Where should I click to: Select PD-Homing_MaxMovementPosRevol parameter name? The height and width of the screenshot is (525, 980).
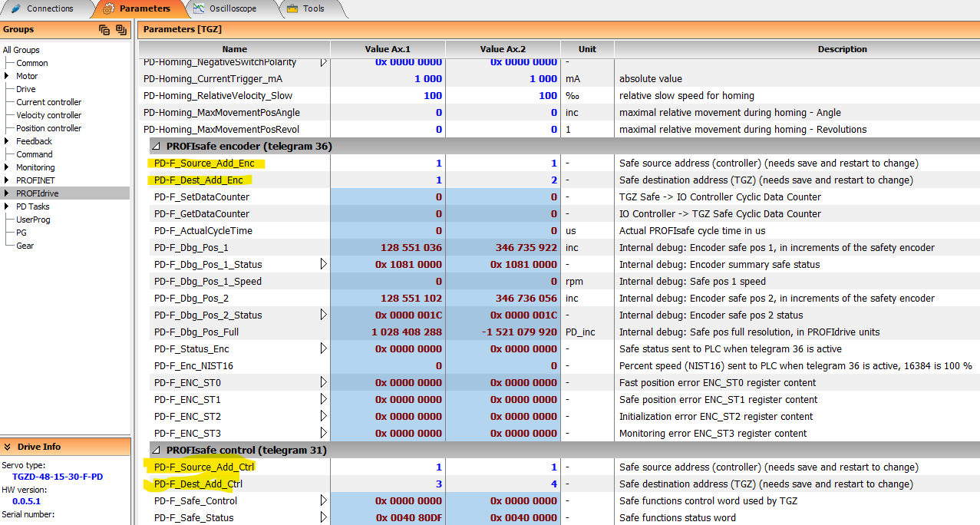coord(221,129)
